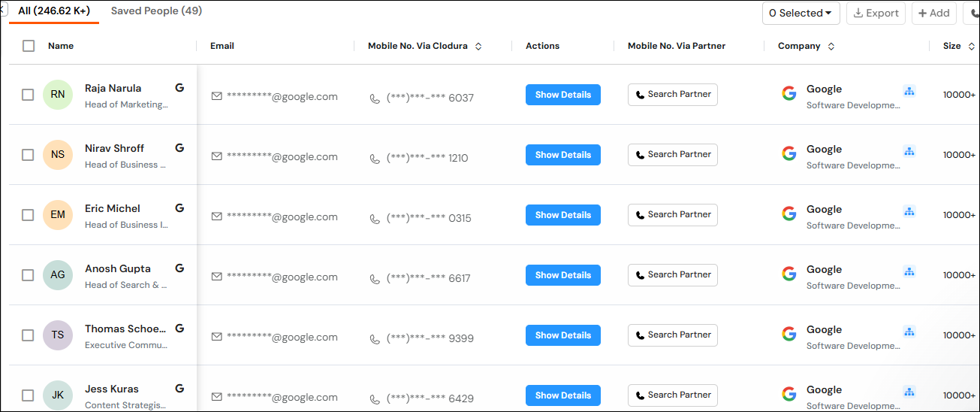
Task: Click the Google G icon beside Jess Kuras
Action: pos(179,389)
